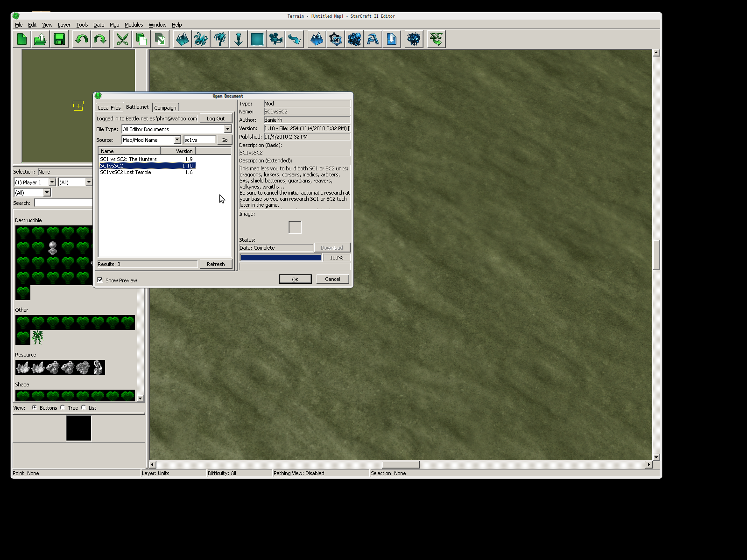Click the New document toolbar icon
The width and height of the screenshot is (747, 560).
[22, 39]
